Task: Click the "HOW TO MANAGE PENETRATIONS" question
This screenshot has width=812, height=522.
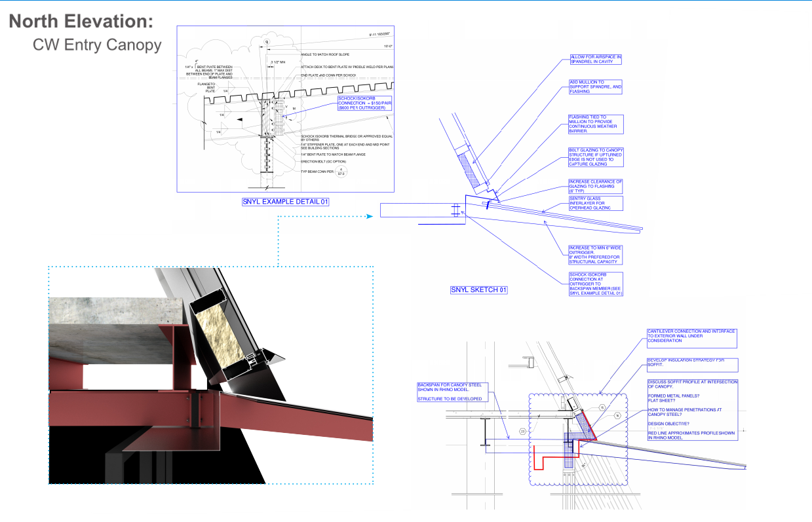Action: pos(685,411)
